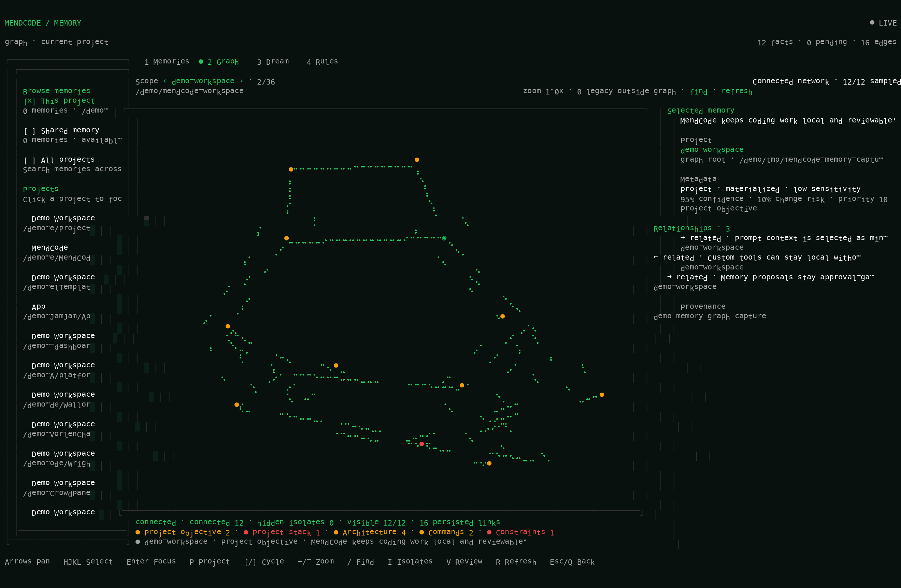The height and width of the screenshot is (588, 901).
Task: Click the Esc/Q Back shortcut hint
Action: tap(572, 562)
